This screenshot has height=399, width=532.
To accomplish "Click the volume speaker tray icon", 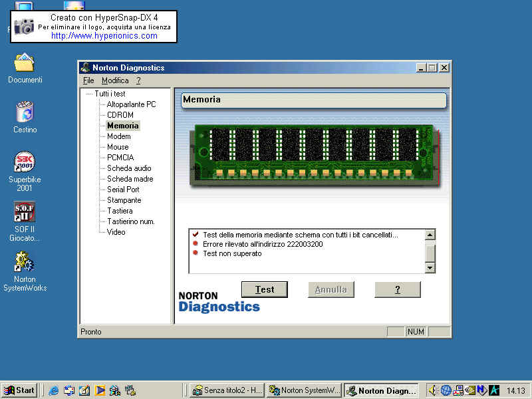I will pos(432,390).
